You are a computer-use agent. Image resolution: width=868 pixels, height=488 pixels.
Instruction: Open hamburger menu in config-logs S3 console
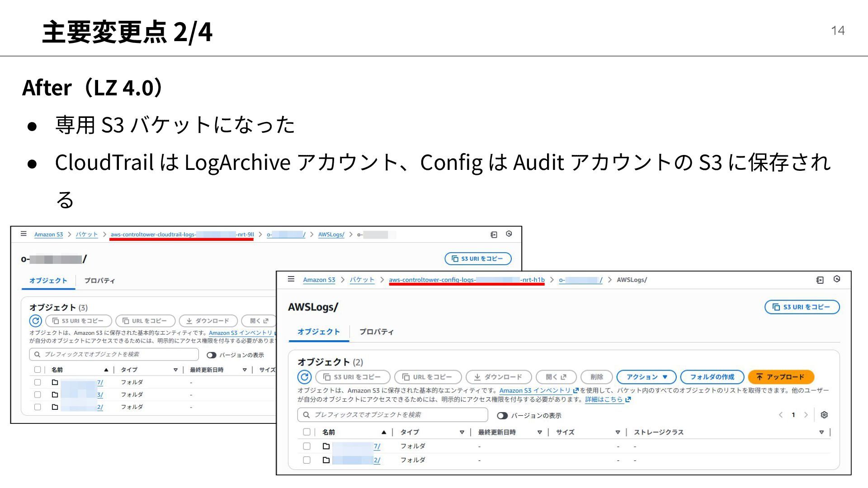tap(291, 279)
